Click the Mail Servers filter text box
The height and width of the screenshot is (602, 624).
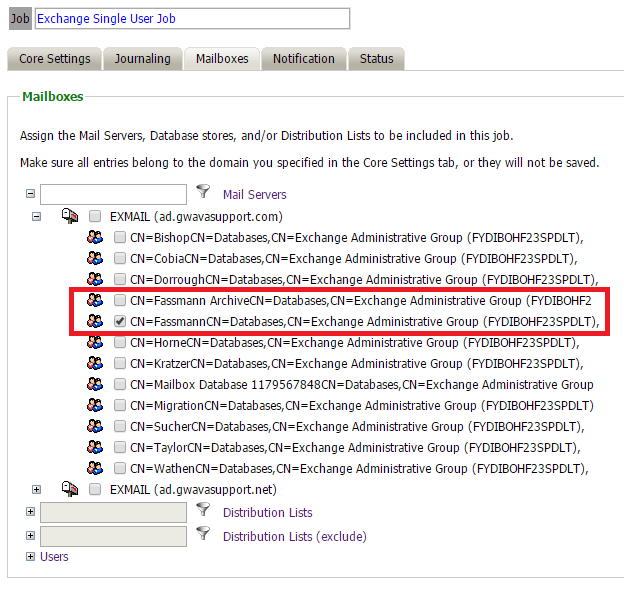113,194
